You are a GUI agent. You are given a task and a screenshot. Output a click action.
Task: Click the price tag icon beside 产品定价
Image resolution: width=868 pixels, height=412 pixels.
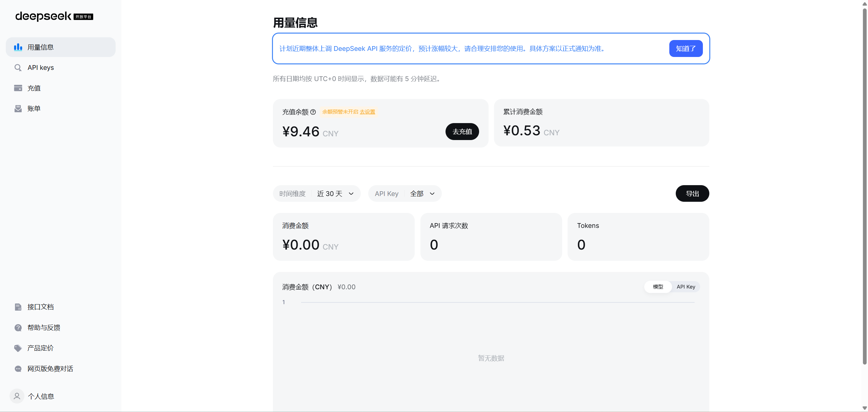pyautogui.click(x=18, y=348)
